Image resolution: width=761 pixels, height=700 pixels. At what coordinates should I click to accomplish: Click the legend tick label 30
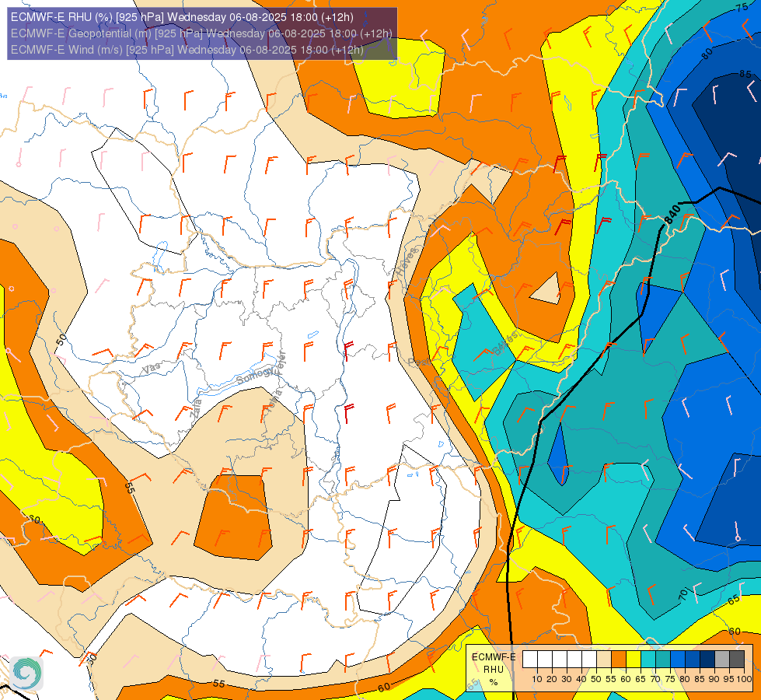point(567,679)
